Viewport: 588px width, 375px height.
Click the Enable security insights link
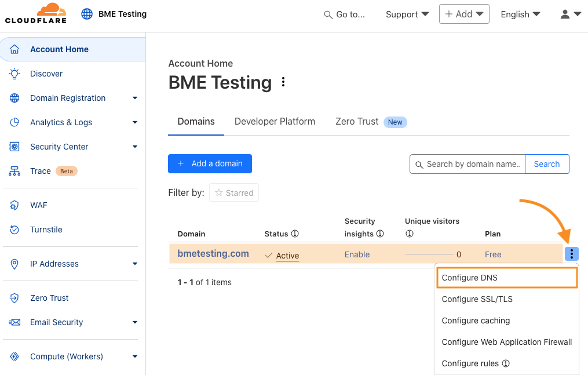pyautogui.click(x=357, y=254)
